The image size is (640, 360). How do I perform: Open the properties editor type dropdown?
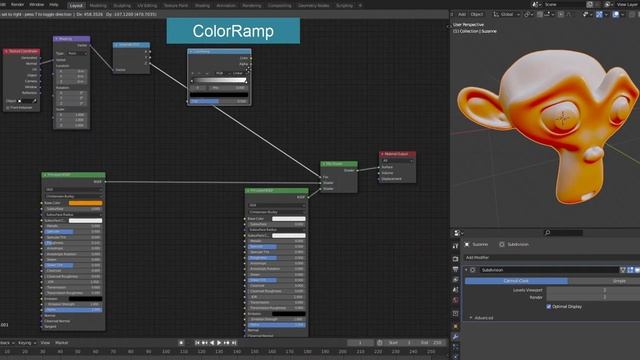pyautogui.click(x=459, y=233)
